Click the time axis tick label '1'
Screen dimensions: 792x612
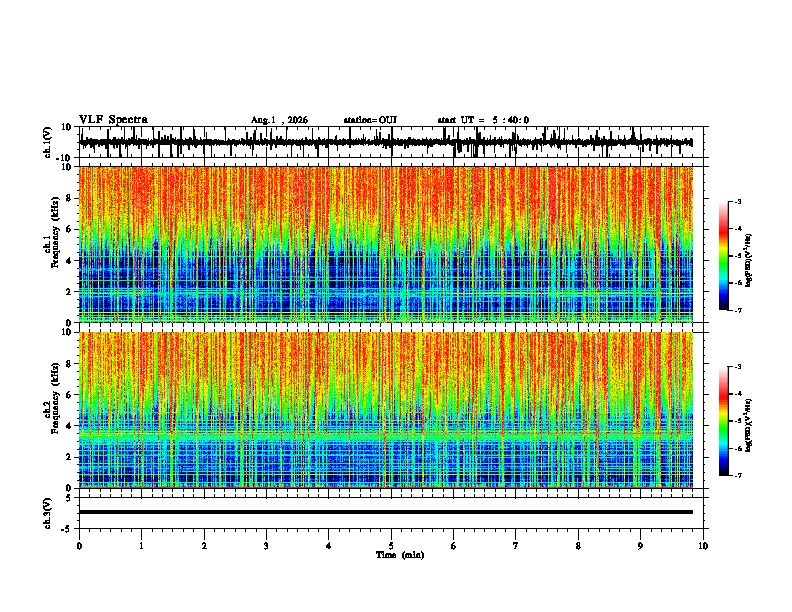(x=141, y=546)
